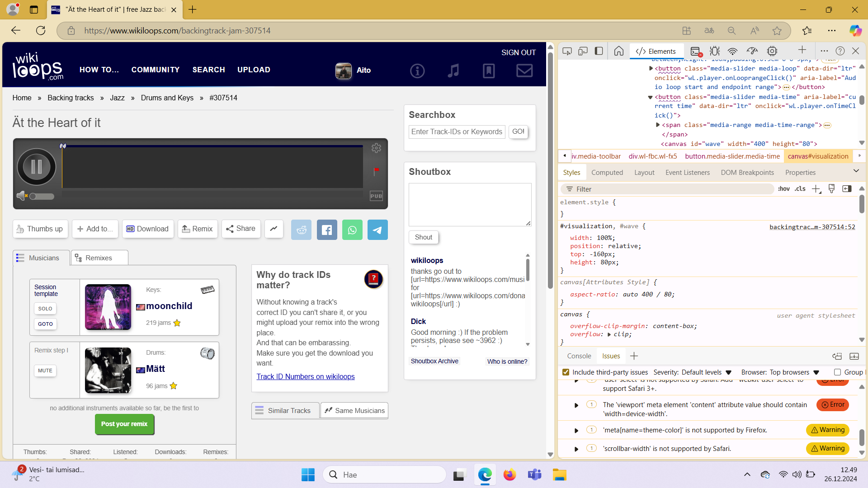Open Severity Default levels dropdown

coord(707,372)
